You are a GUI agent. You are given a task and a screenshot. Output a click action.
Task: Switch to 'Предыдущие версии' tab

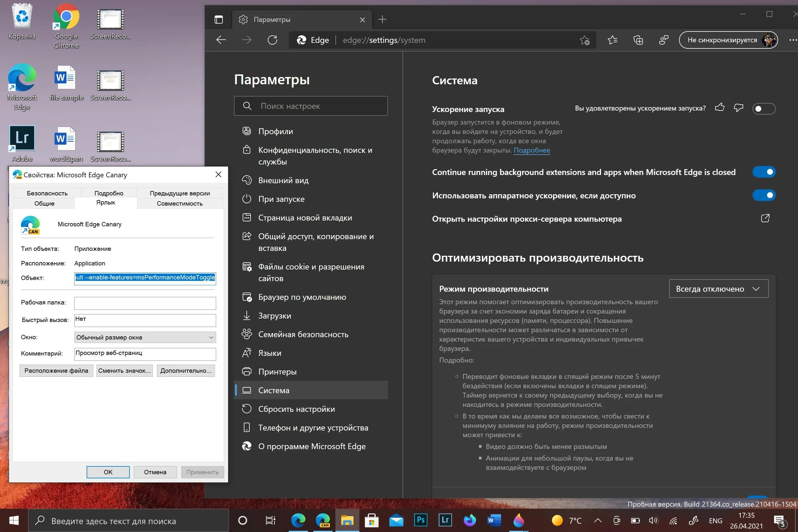(x=180, y=193)
